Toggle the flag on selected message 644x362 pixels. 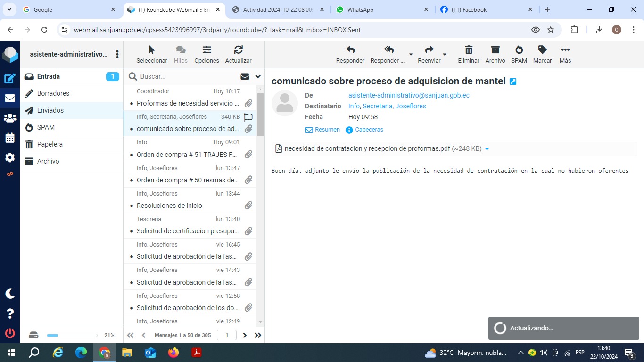(248, 117)
